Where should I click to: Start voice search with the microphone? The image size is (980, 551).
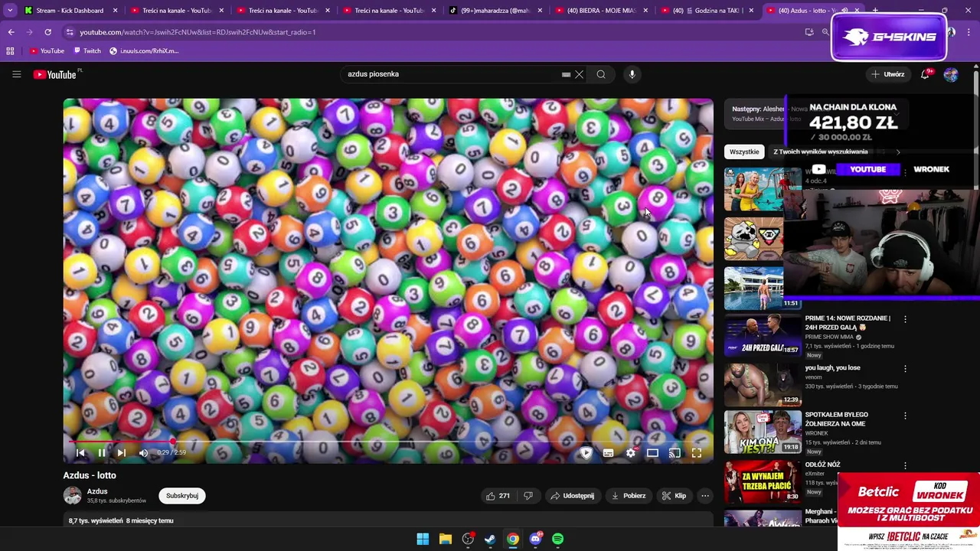[x=632, y=74]
